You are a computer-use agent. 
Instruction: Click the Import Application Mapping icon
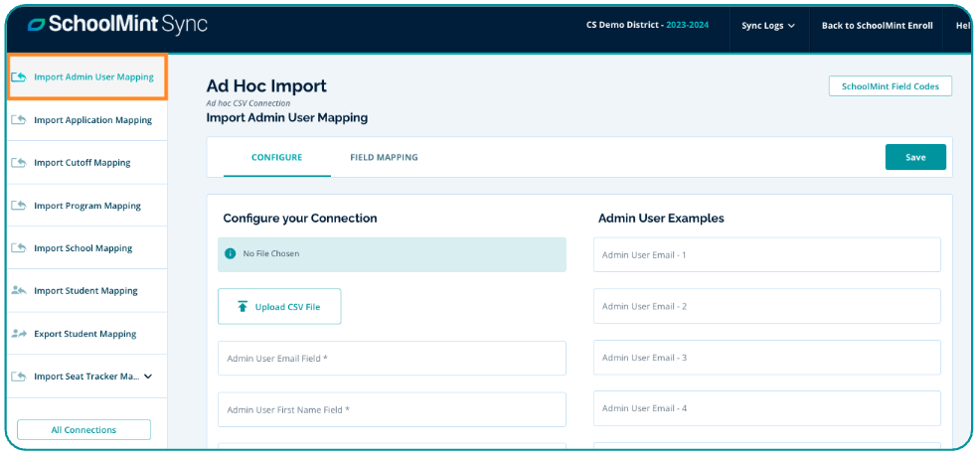(19, 120)
